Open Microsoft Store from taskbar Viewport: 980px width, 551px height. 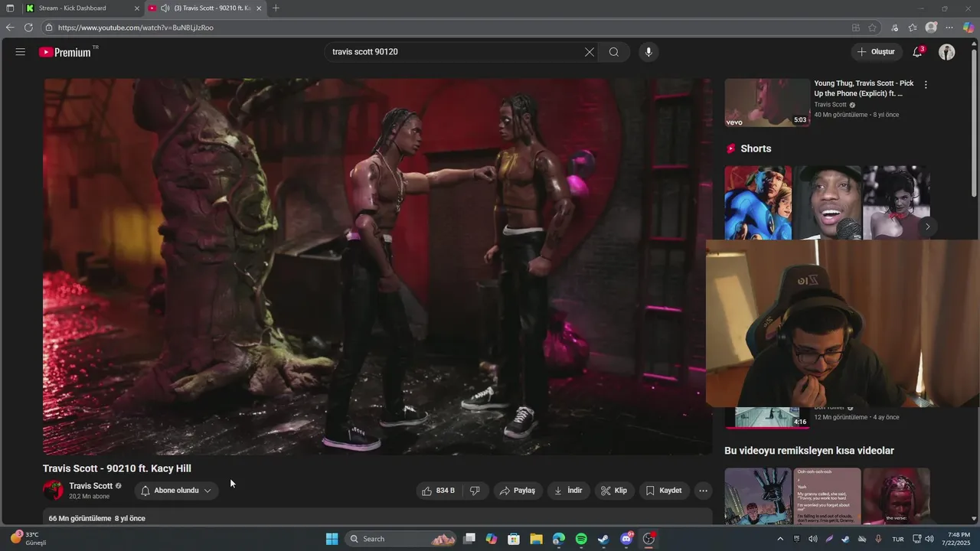coord(514,539)
